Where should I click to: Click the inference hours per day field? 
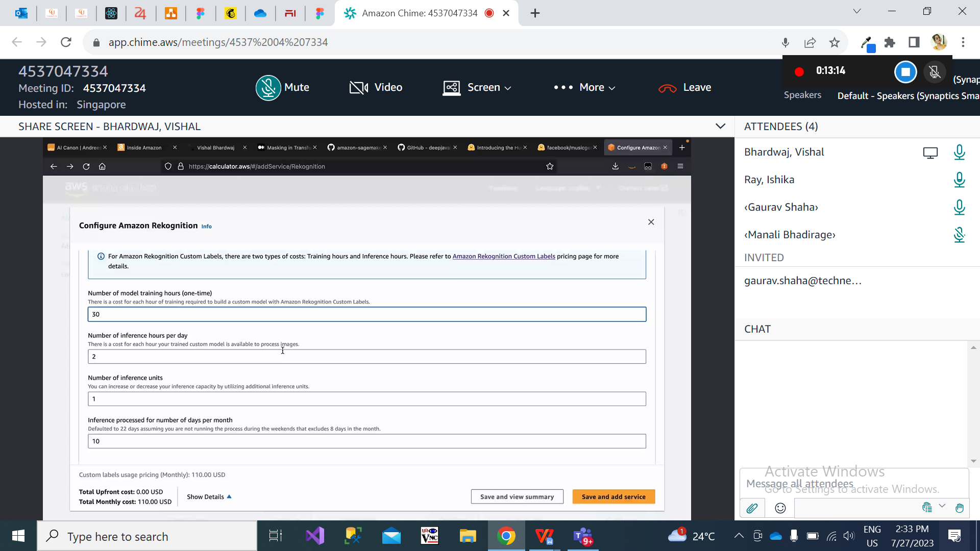tap(366, 357)
